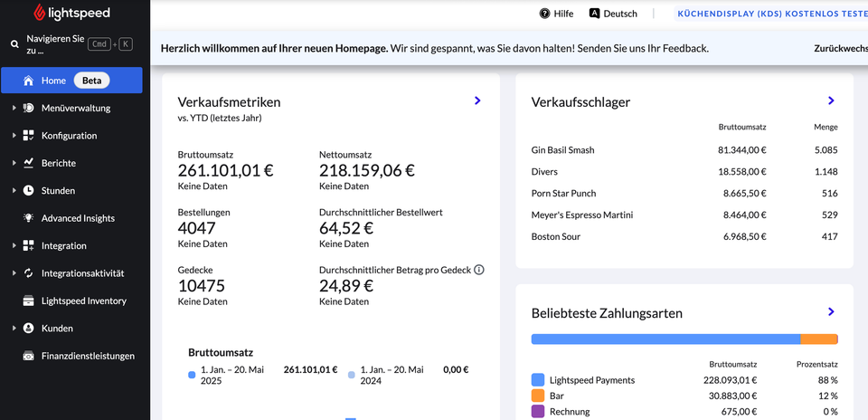Toggle the 2025 Bruttoumsatz legend series
Screen dimensions: 868x420
pyautogui.click(x=192, y=374)
